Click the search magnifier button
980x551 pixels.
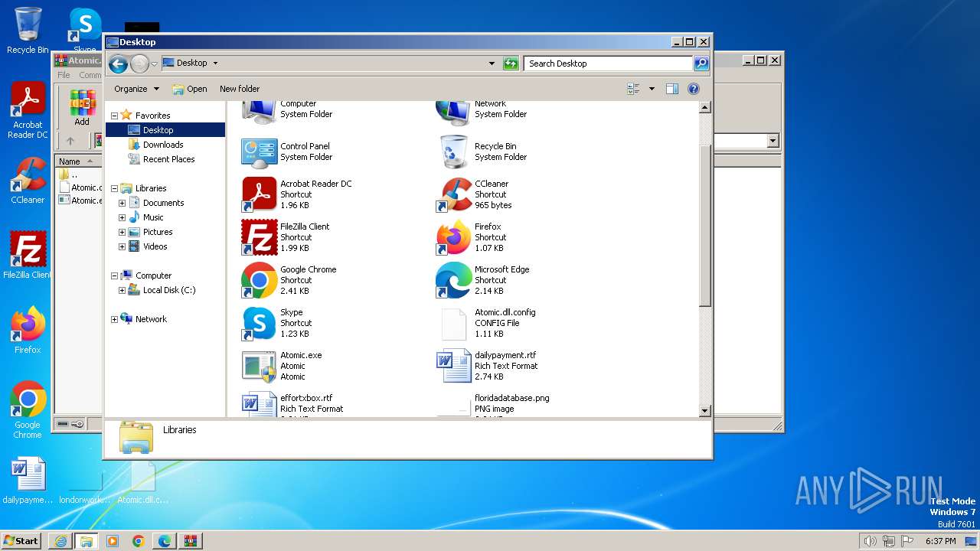tap(701, 64)
